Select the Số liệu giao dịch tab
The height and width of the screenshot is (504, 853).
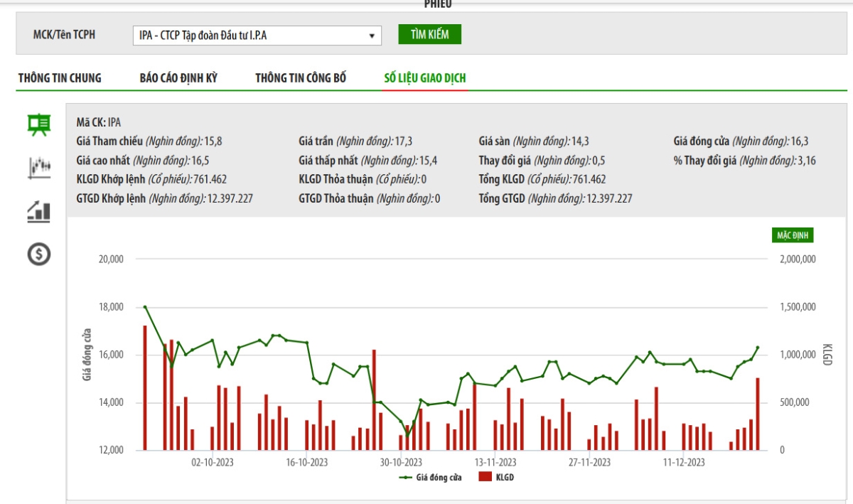[425, 78]
